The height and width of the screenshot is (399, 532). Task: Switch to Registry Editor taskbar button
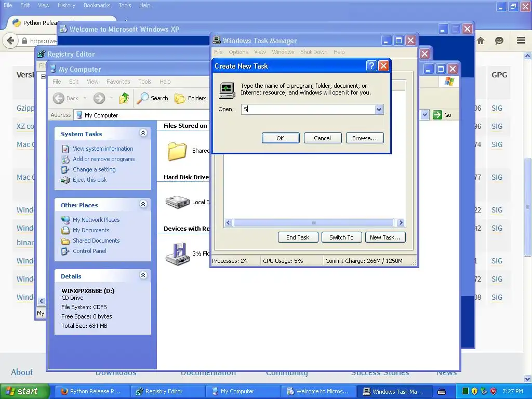[x=167, y=391]
